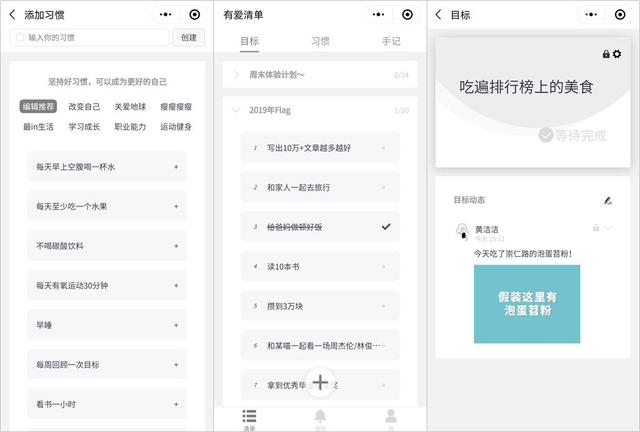The width and height of the screenshot is (640, 432).
Task: Open the teal 假装这里有泡蛋苕粉 image
Action: pos(527,304)
